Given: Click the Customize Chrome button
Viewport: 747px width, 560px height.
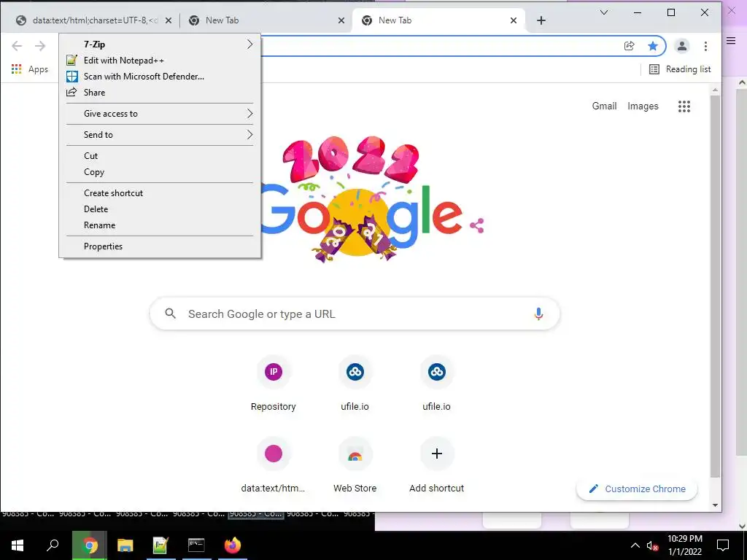Looking at the screenshot, I should [637, 489].
